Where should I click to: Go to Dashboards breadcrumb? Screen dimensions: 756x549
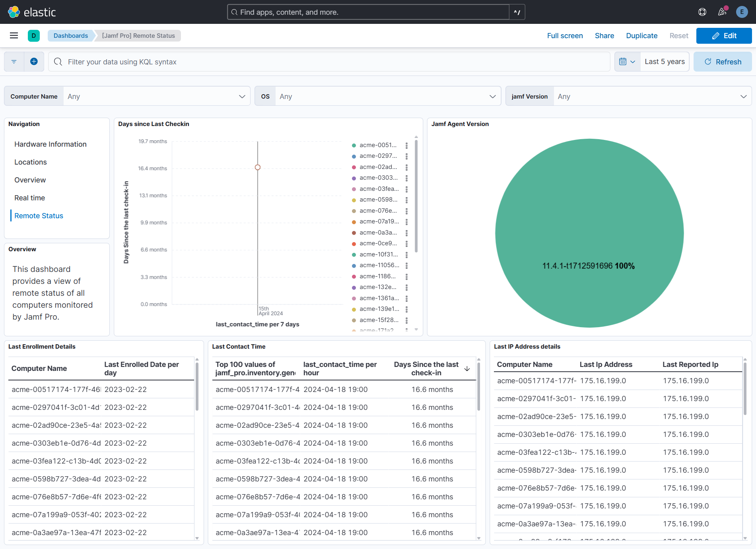(x=71, y=36)
